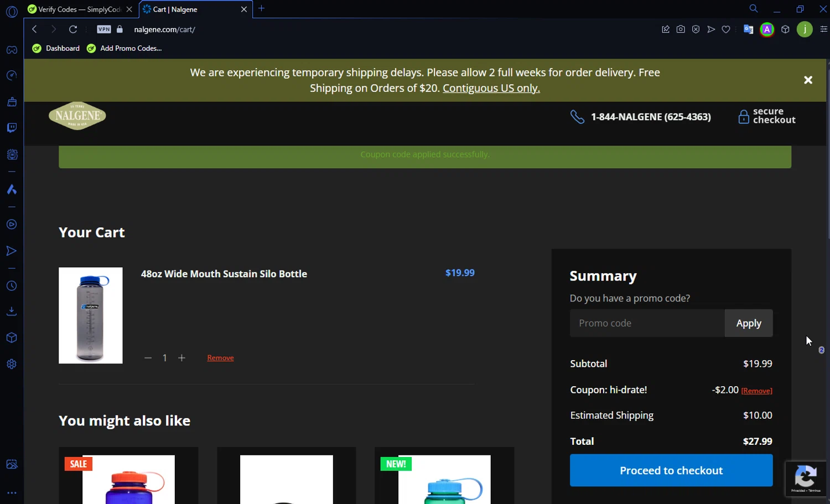Click the Nalgene logo

[x=77, y=116]
